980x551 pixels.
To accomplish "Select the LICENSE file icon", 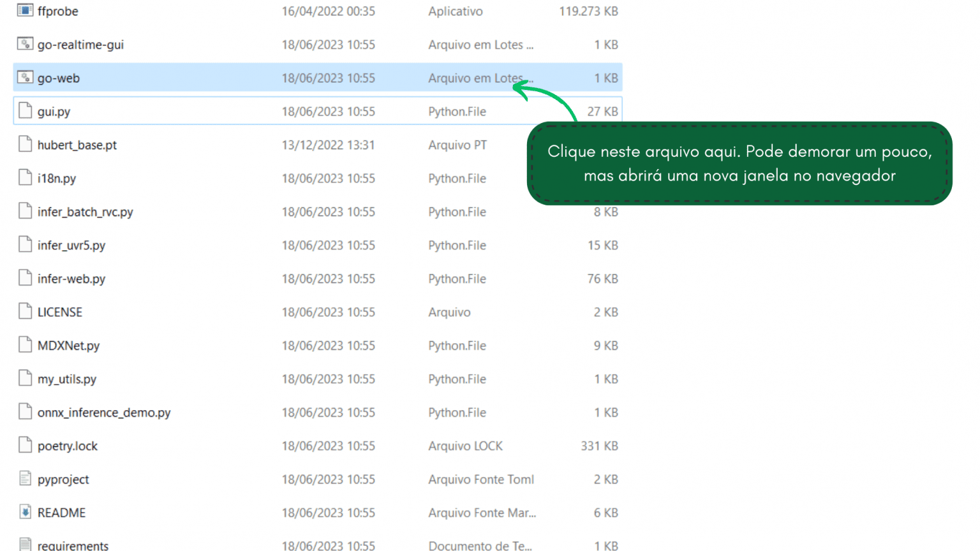I will [25, 311].
